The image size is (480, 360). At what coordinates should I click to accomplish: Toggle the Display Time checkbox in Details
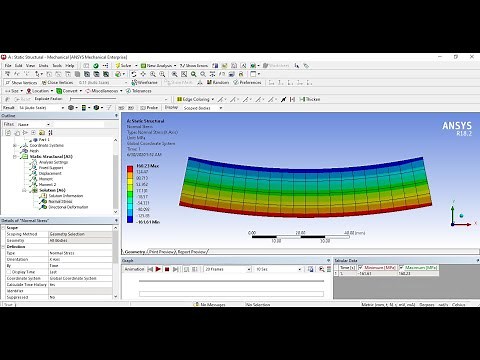click(9, 272)
